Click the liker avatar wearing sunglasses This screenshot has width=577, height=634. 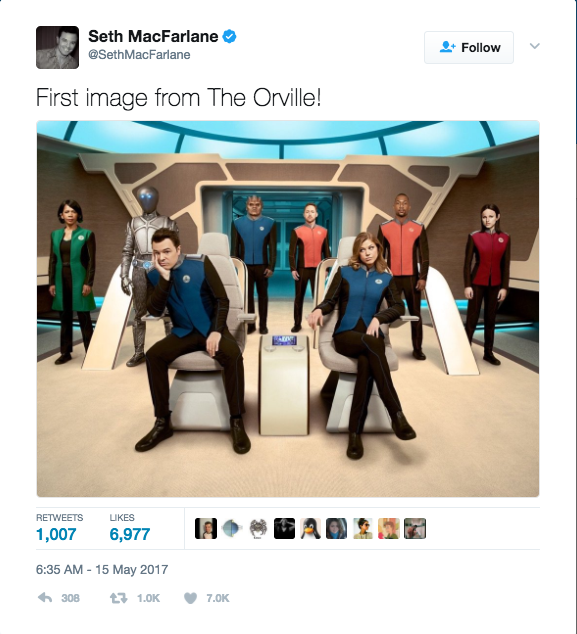363,528
